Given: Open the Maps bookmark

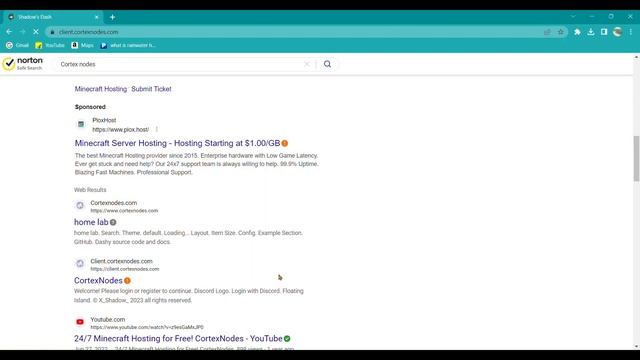Looking at the screenshot, I should coord(83,45).
